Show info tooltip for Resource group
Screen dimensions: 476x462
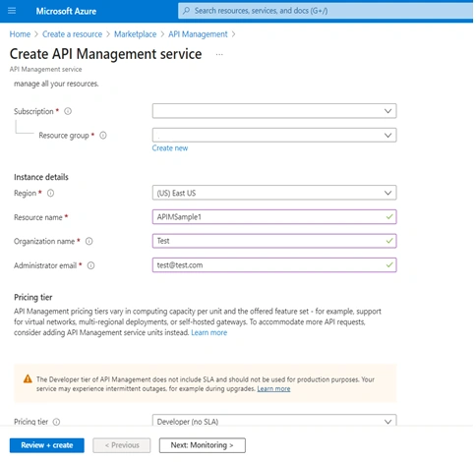[103, 136]
